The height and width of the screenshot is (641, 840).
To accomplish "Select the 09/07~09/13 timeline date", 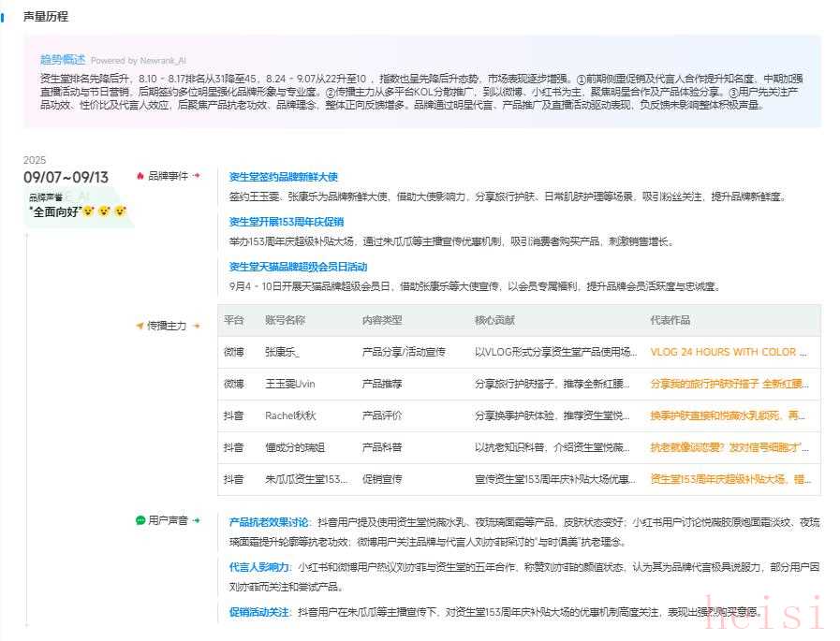I will click(x=66, y=177).
